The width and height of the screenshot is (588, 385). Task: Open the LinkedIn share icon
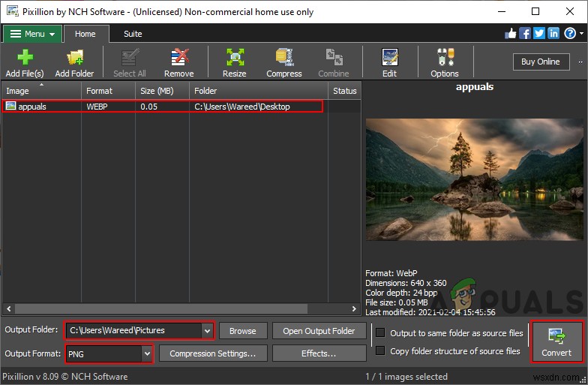553,33
